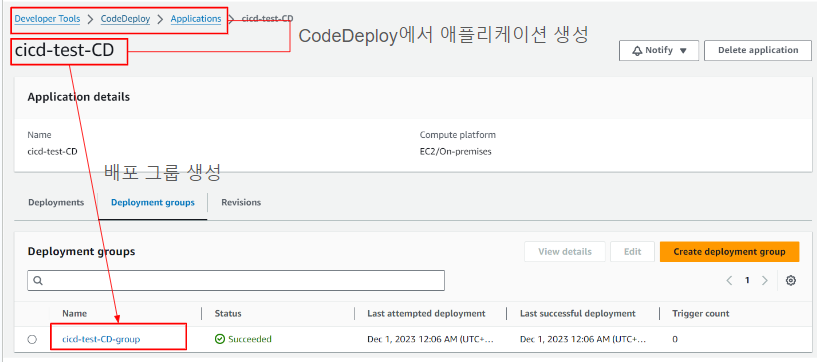This screenshot has width=817, height=362.
Task: Click the Compute platform label
Action: [457, 135]
